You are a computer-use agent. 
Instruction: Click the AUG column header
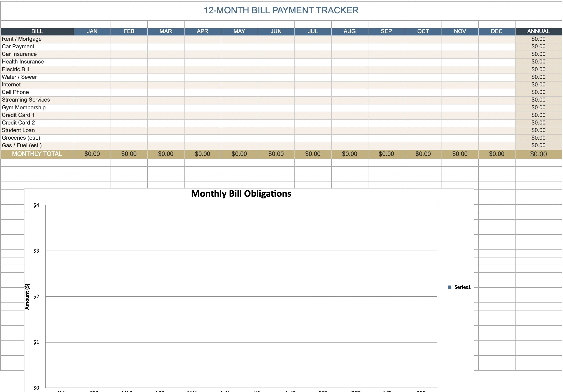pyautogui.click(x=350, y=31)
